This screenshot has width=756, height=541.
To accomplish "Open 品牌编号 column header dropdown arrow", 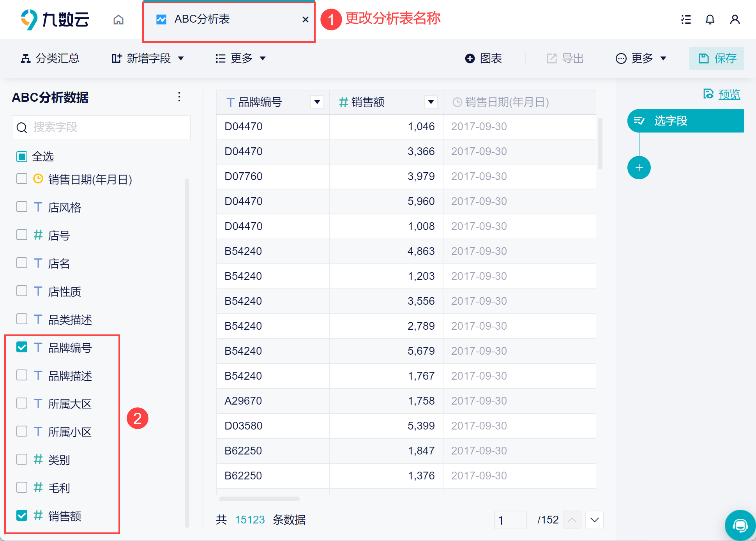I will pyautogui.click(x=317, y=102).
